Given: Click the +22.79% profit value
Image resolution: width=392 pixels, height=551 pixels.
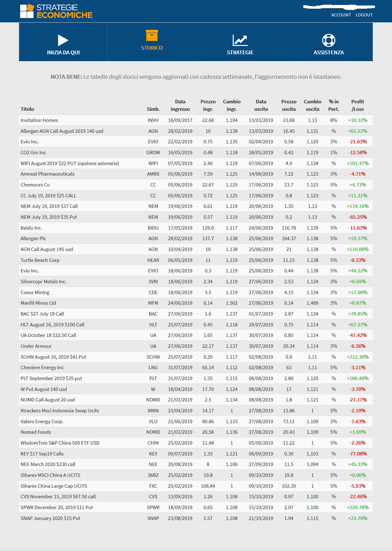Looking at the screenshot, I should (358, 518).
